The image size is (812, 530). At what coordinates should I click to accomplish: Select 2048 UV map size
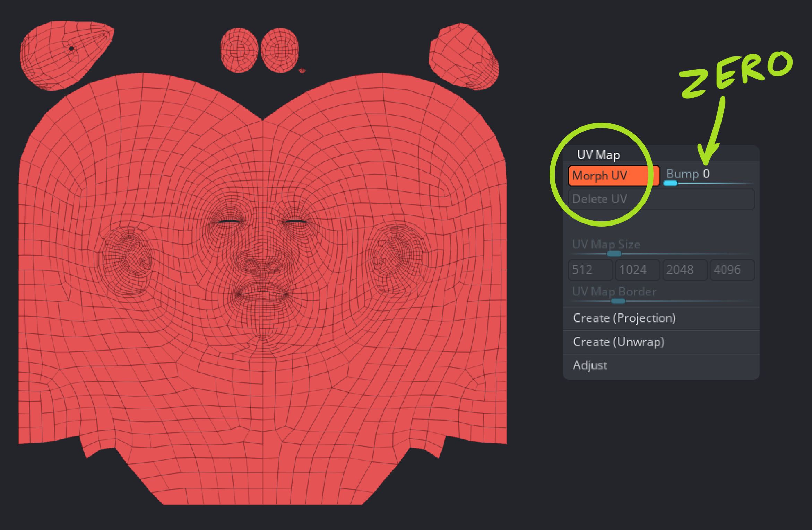(x=684, y=270)
